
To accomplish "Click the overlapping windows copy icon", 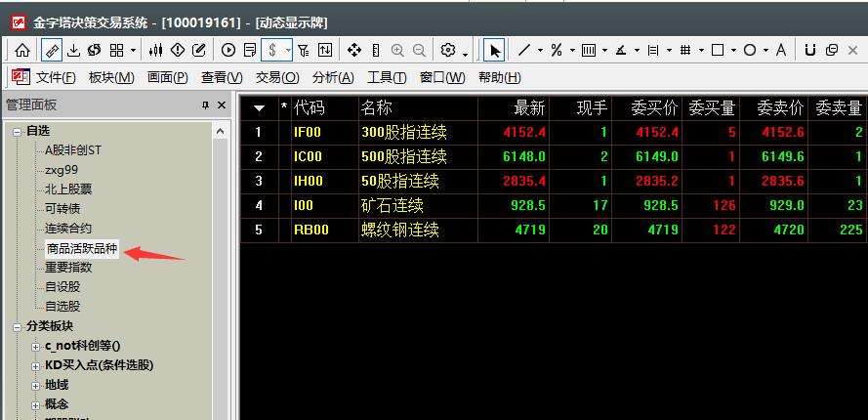I will click(x=832, y=51).
